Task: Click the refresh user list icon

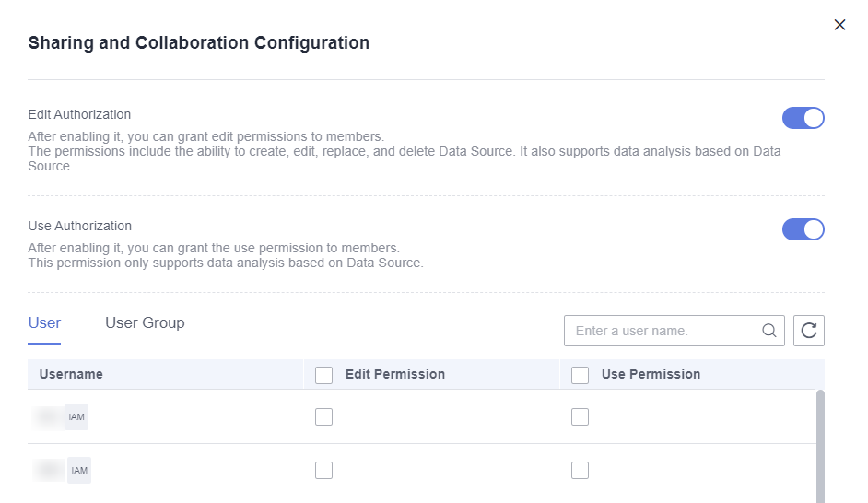Action: point(808,331)
